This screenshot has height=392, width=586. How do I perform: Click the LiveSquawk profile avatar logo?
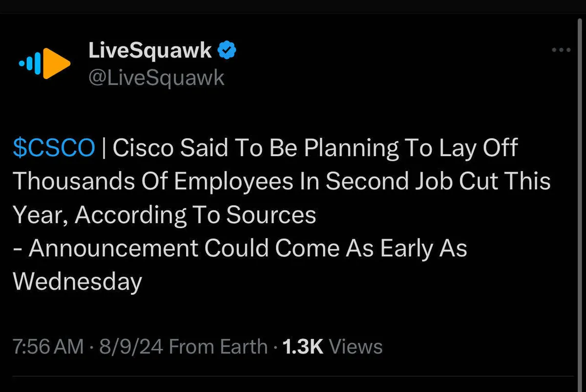coord(44,62)
